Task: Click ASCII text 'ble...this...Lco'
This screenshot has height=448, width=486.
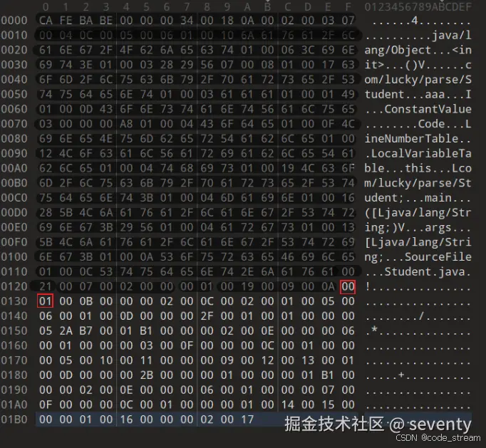Action: [x=418, y=168]
